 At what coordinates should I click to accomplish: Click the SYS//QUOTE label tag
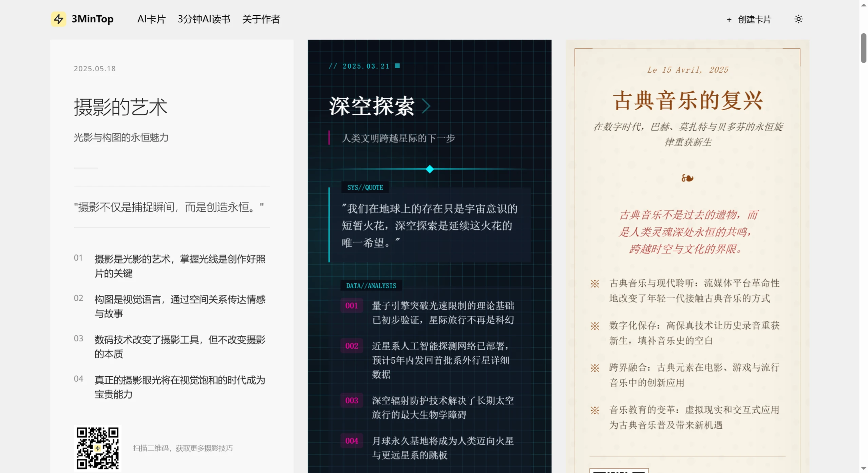pyautogui.click(x=365, y=187)
